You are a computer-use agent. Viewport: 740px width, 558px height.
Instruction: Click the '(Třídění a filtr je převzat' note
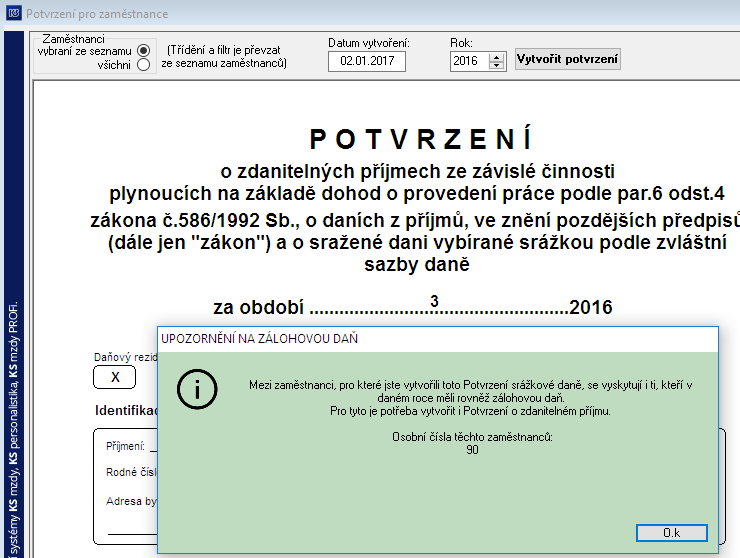(224, 50)
